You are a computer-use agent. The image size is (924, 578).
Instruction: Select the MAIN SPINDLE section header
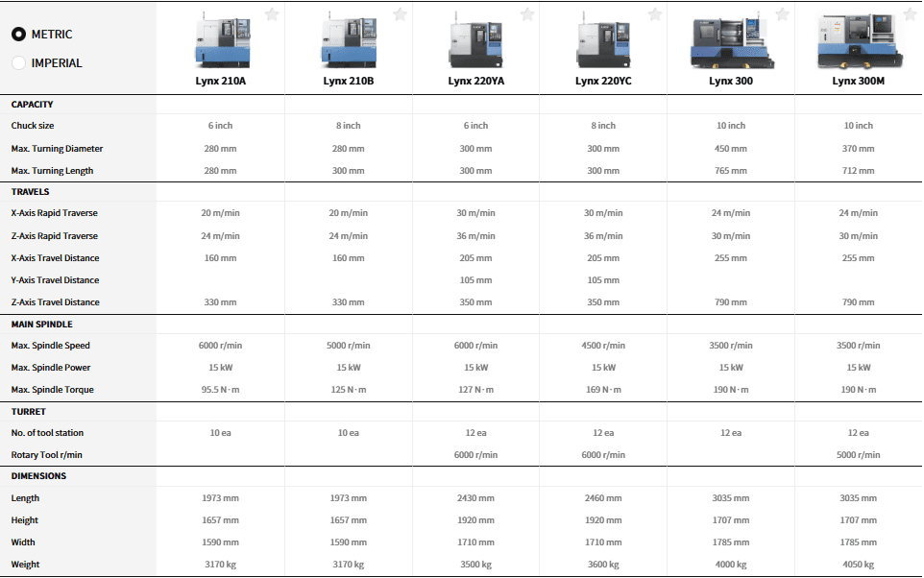point(41,325)
